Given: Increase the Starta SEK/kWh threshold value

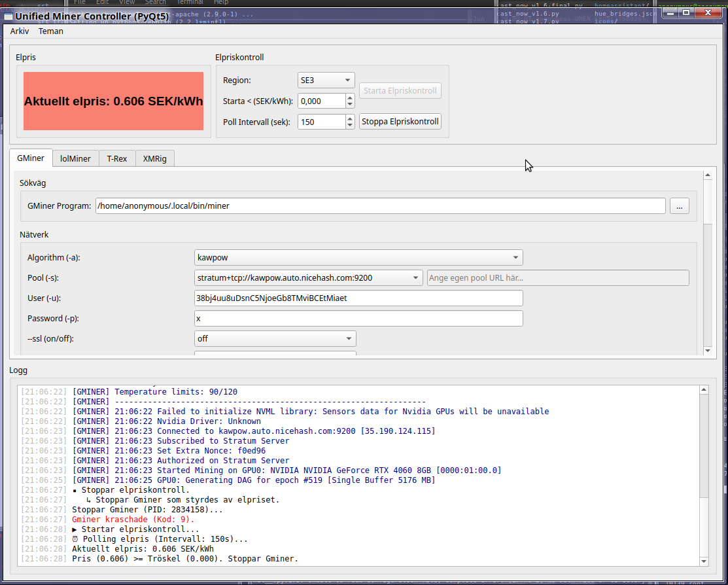Looking at the screenshot, I should point(350,97).
